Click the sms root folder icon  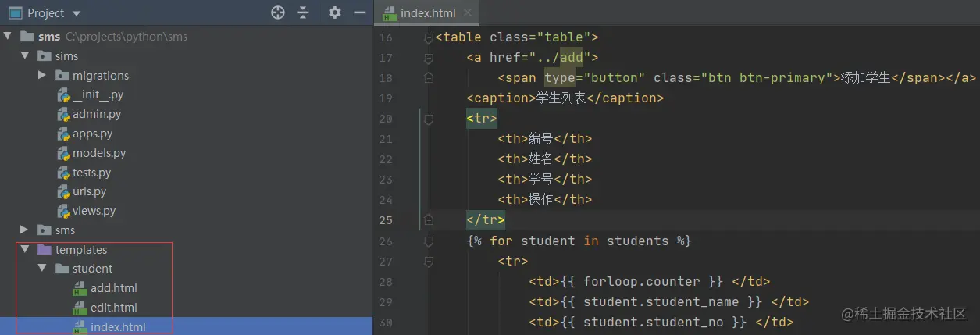pyautogui.click(x=27, y=36)
